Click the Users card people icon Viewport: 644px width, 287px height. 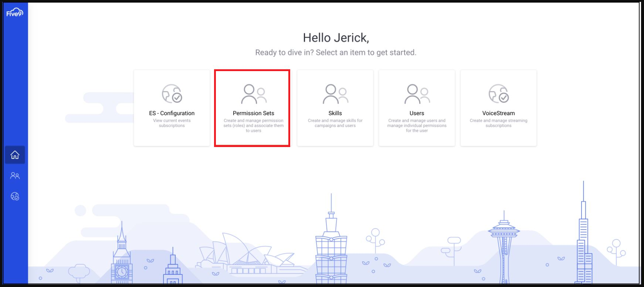coord(417,94)
